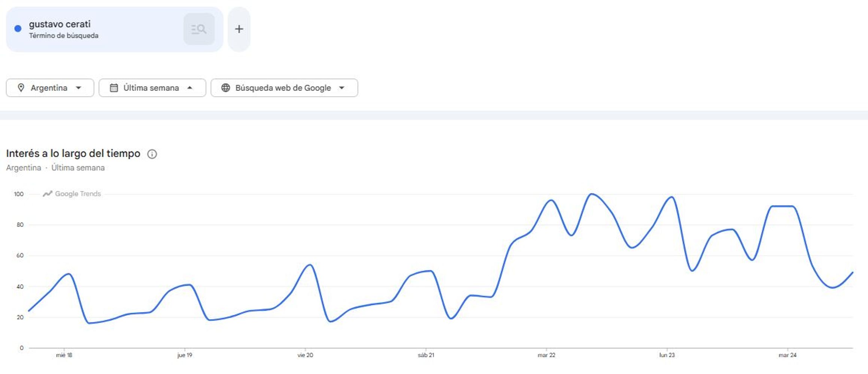Screen dimensions: 868x374
Task: Click the arrow on the Argentina dropdown
Action: (x=78, y=88)
